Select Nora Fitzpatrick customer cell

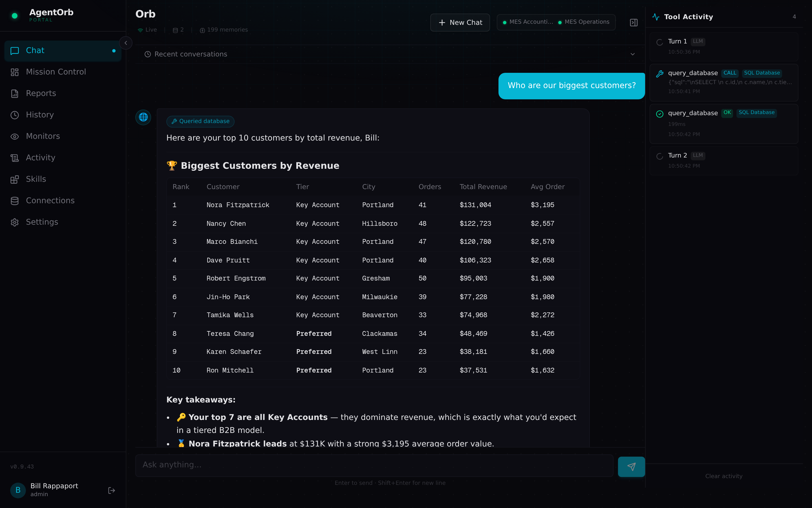(238, 205)
